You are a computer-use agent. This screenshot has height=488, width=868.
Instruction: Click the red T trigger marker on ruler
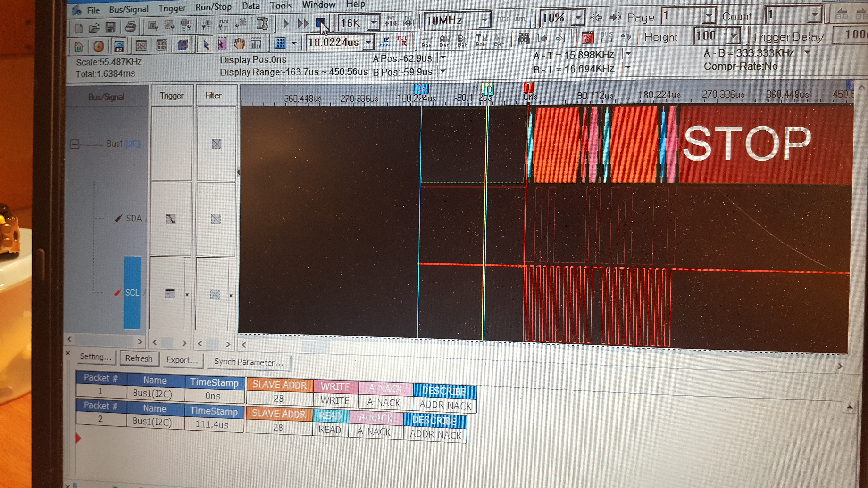click(x=529, y=87)
